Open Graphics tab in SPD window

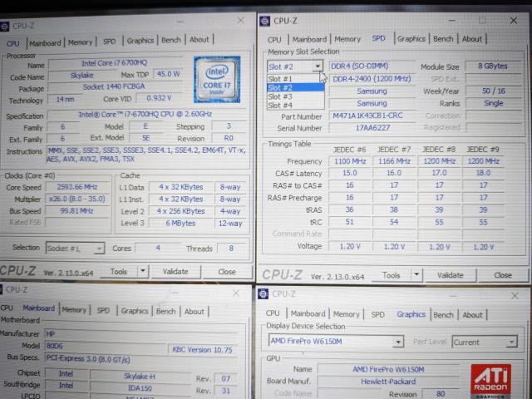tap(411, 39)
